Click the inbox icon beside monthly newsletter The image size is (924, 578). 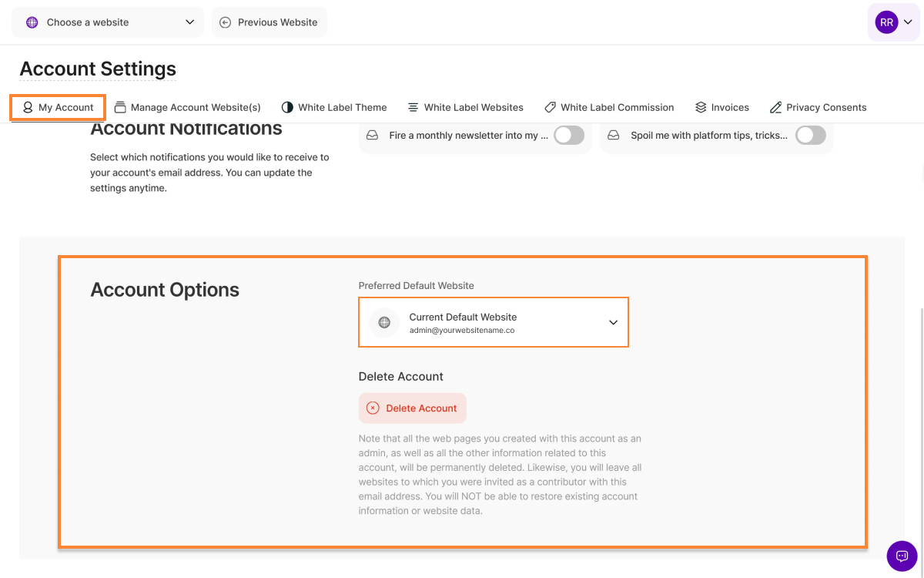click(373, 136)
